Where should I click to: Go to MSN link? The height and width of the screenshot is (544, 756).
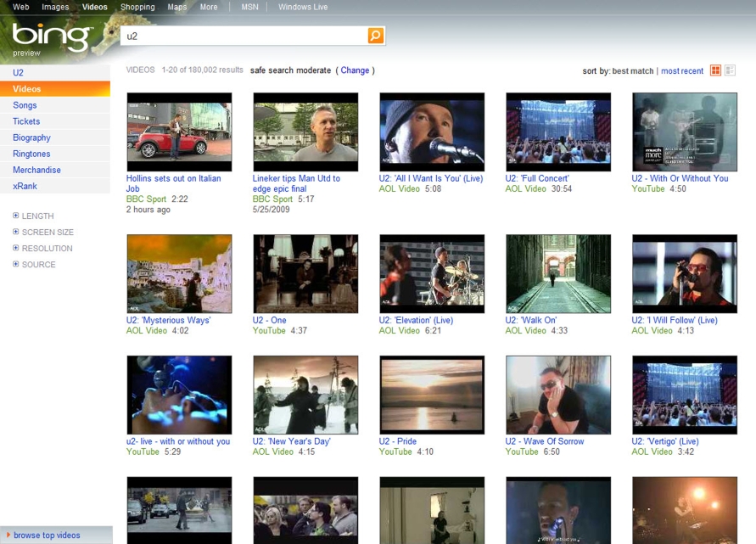(249, 7)
